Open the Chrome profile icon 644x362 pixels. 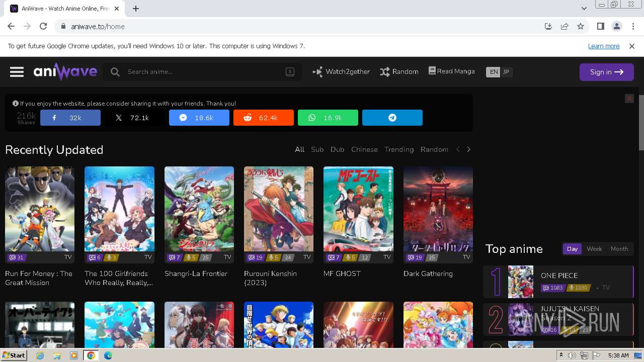click(x=616, y=26)
